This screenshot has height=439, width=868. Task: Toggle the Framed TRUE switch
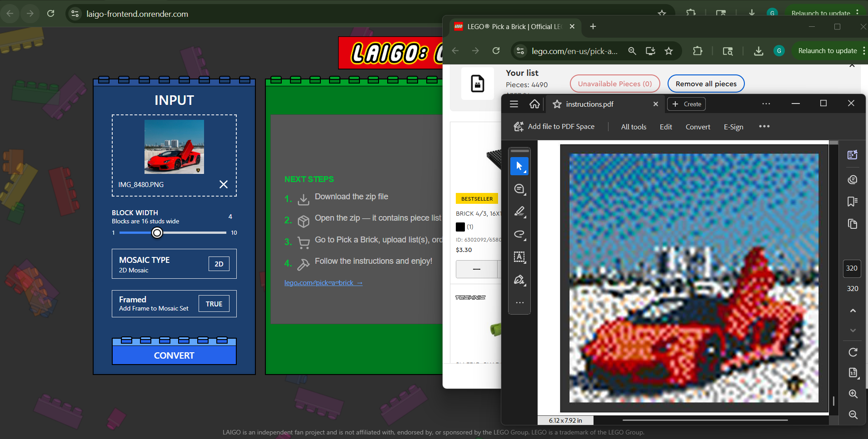coord(214,304)
